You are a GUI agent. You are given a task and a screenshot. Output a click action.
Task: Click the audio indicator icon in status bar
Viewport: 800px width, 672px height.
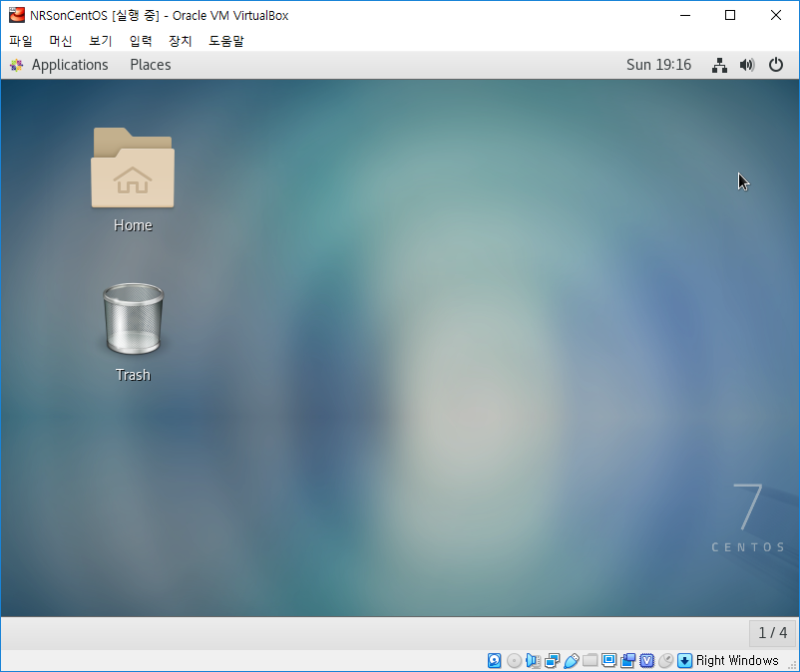[x=533, y=661]
